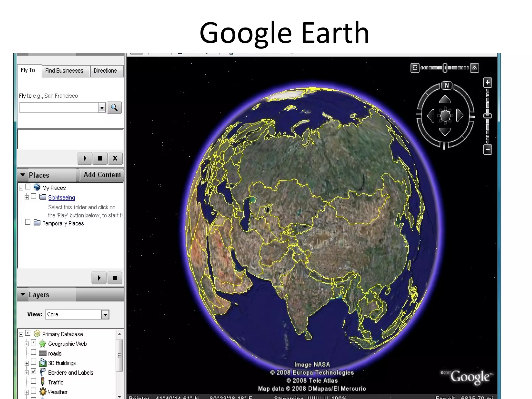Click the Sightseeing folder icon
This screenshot has width=532, height=399.
point(43,197)
